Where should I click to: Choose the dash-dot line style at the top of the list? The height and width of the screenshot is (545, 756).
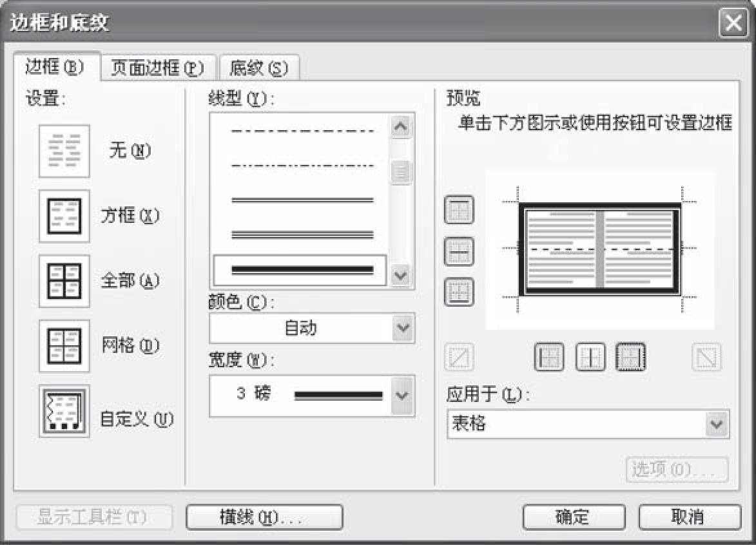302,131
